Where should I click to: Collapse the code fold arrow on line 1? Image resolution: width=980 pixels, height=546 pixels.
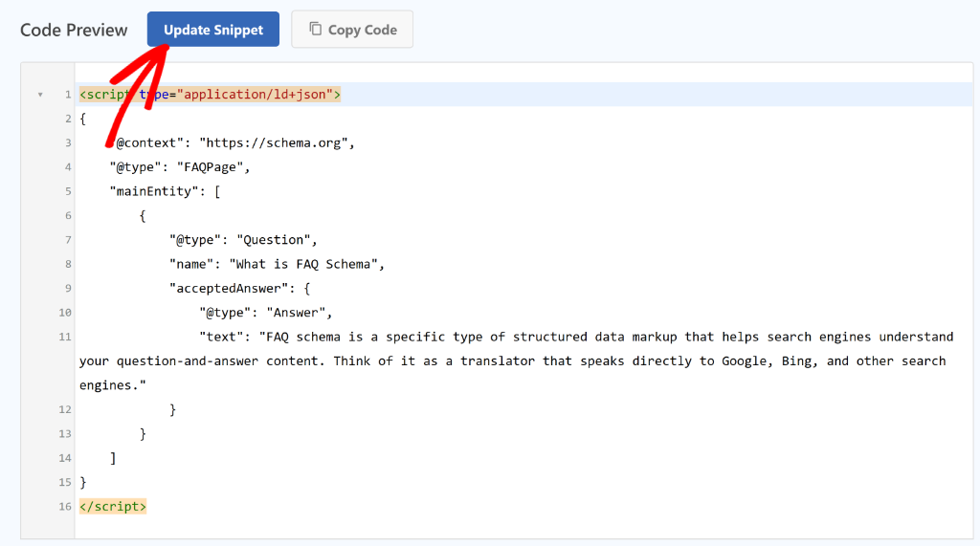coord(40,95)
